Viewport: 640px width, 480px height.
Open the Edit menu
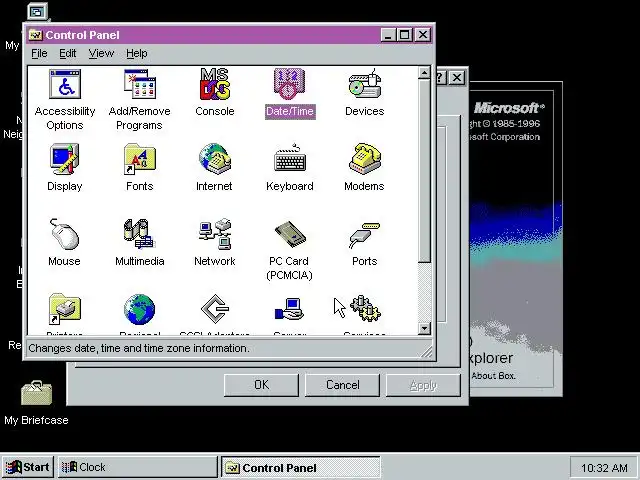(67, 53)
